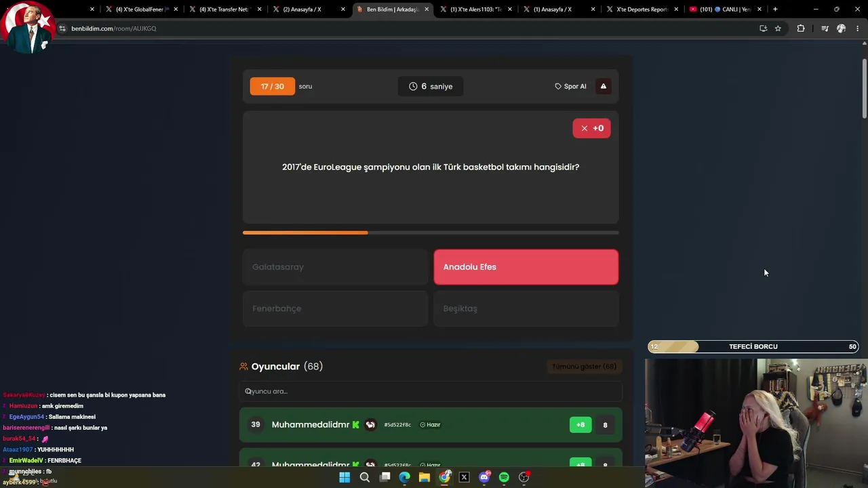868x488 pixels.
Task: Click EmirWadeIV's chat message FENRBHAÇE
Action: point(64,461)
